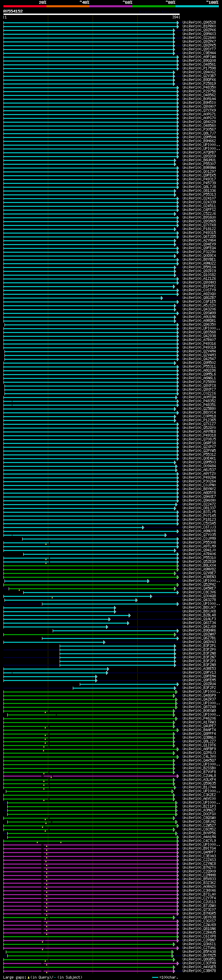Image resolution: width=222 pixels, height=980 pixels.
Task: Select label UniRef100_B3F2P1
Action: click(199, 646)
